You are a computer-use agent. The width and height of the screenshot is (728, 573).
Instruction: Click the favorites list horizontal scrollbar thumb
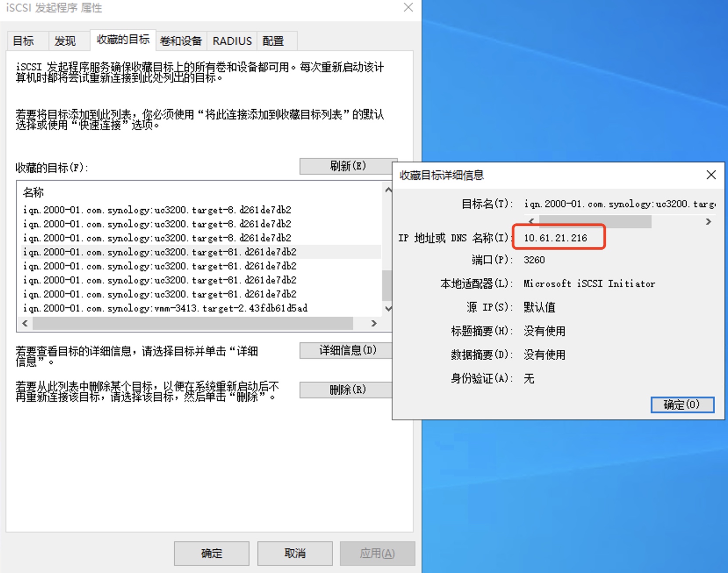point(193,323)
